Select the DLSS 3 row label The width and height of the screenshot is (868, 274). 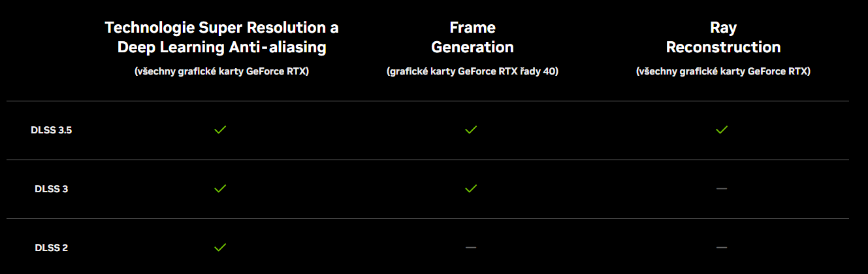(x=51, y=189)
